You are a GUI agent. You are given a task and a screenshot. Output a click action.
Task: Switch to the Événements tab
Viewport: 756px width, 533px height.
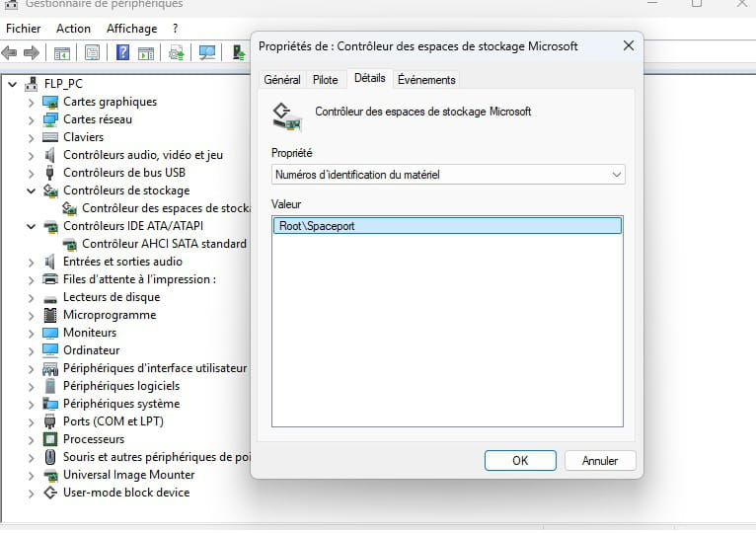pyautogui.click(x=426, y=80)
